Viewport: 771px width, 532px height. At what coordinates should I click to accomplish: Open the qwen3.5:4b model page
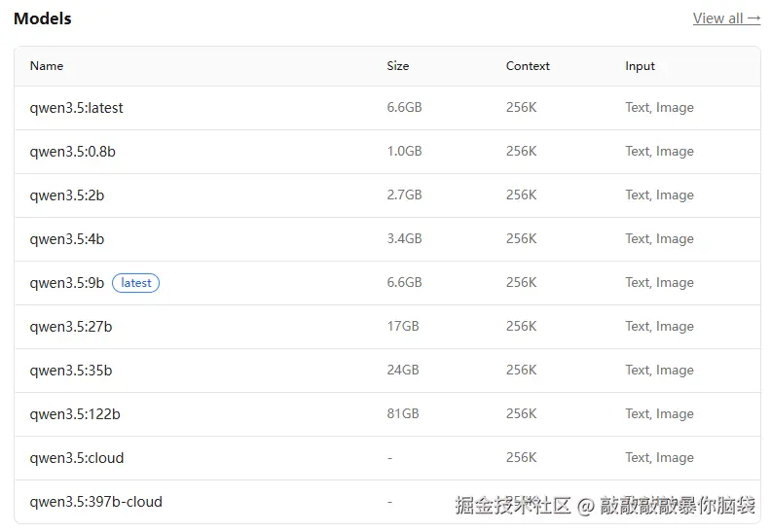(x=67, y=239)
